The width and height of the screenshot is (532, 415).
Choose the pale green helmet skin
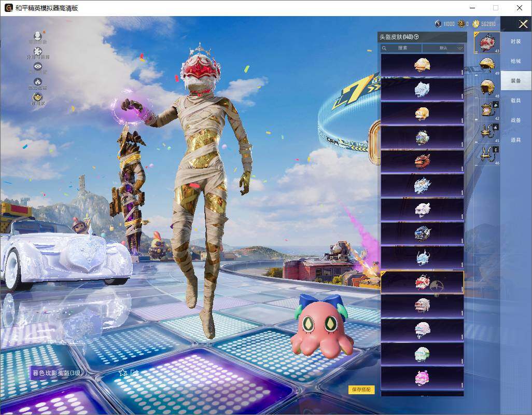423,354
